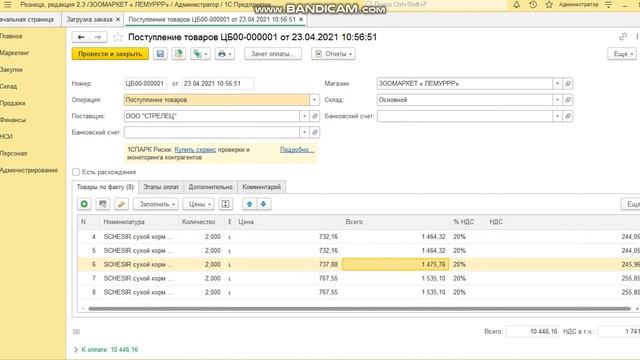Screen dimensions: 640x360
Task: Open create-based-on dropdown icon
Action: coord(200,54)
